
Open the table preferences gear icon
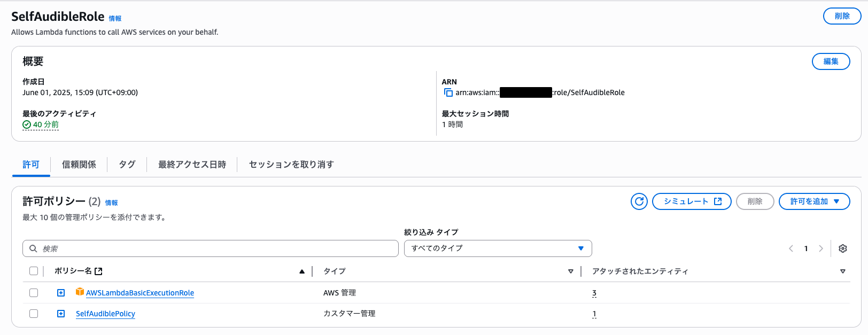tap(843, 248)
